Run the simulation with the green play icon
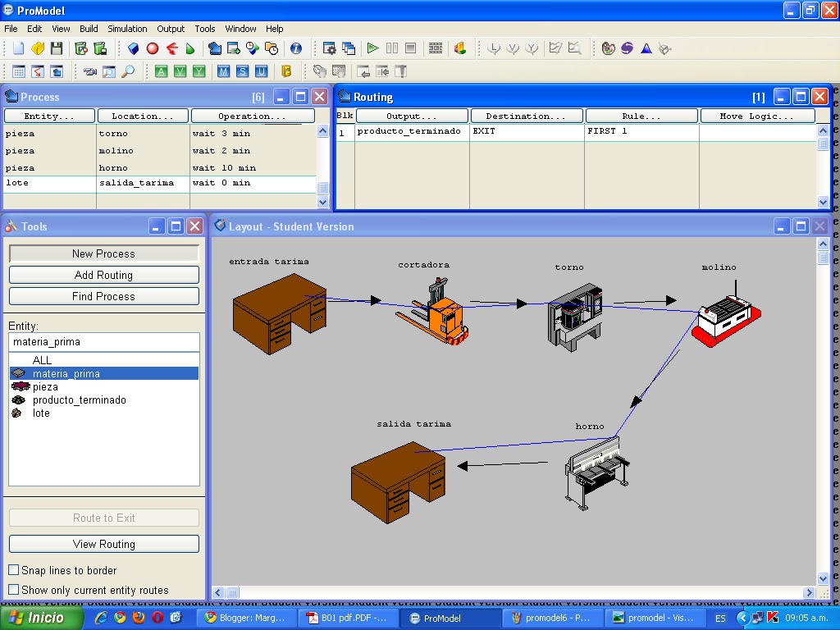This screenshot has width=840, height=630. click(373, 48)
